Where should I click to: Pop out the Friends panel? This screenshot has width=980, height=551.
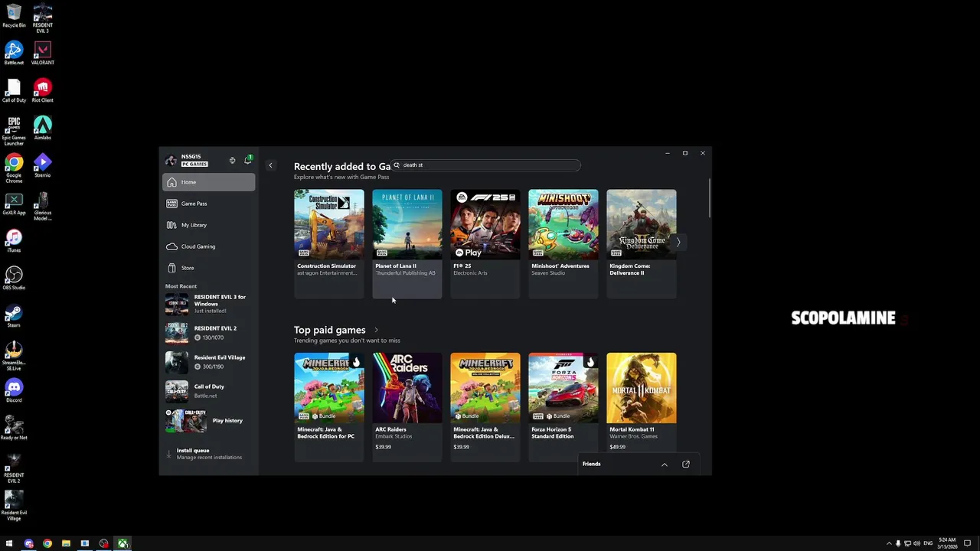(x=686, y=465)
